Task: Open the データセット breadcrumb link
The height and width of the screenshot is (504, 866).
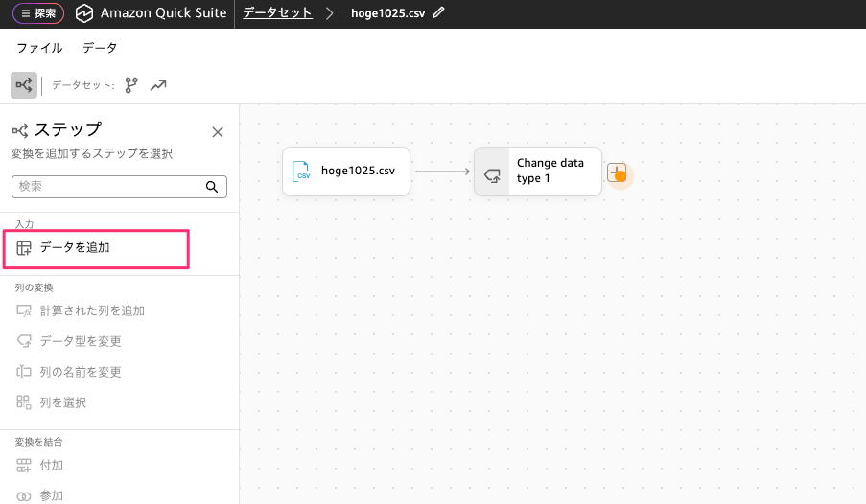Action: [x=277, y=13]
